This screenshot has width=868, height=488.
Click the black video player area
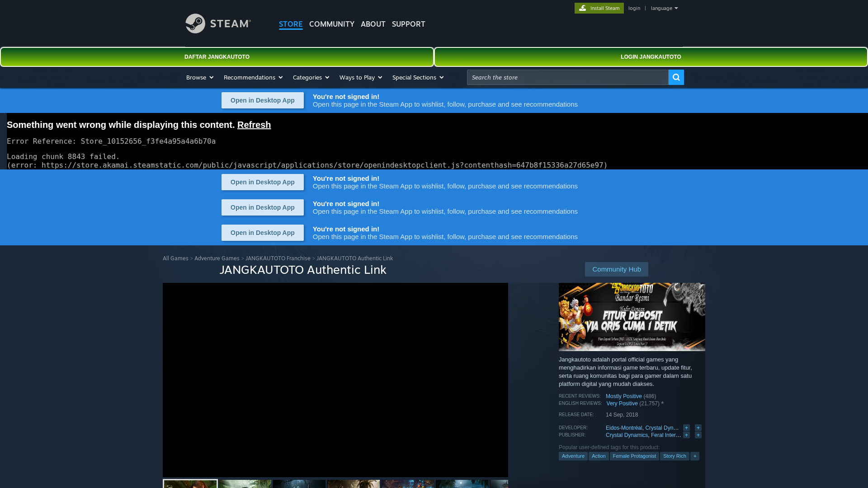pos(335,380)
